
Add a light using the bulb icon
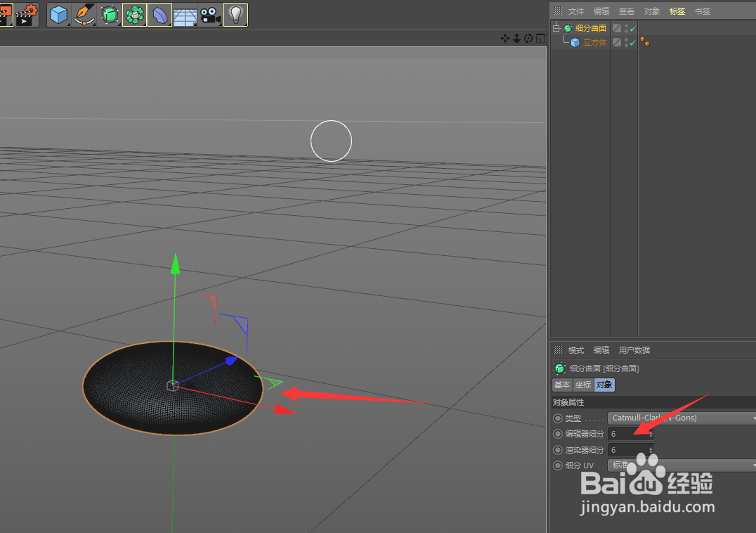(x=236, y=15)
